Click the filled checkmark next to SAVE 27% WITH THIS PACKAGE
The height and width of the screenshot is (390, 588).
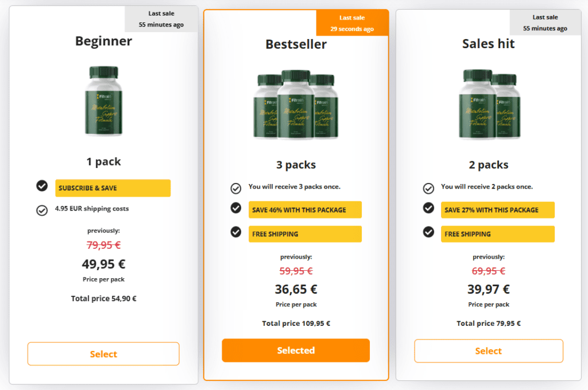[x=428, y=208]
